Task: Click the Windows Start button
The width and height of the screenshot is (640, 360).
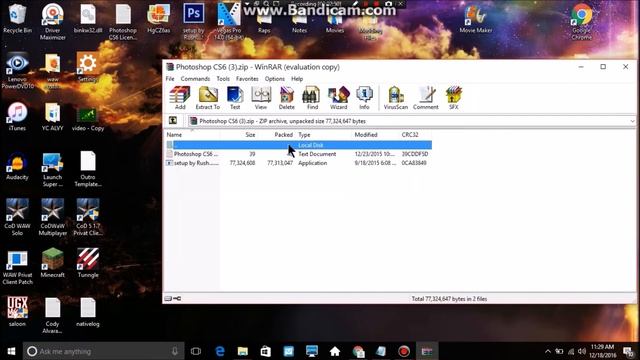Action: 11,351
